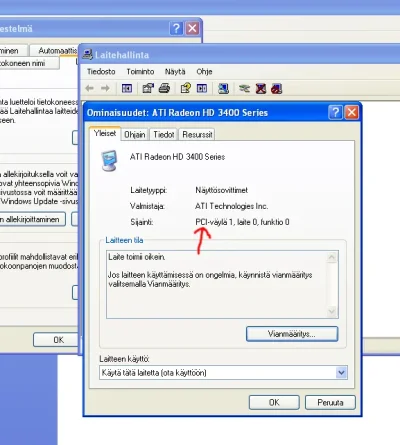Click the back arrow in Laitehallinta toolbar
This screenshot has width=400, height=445.
89,88
